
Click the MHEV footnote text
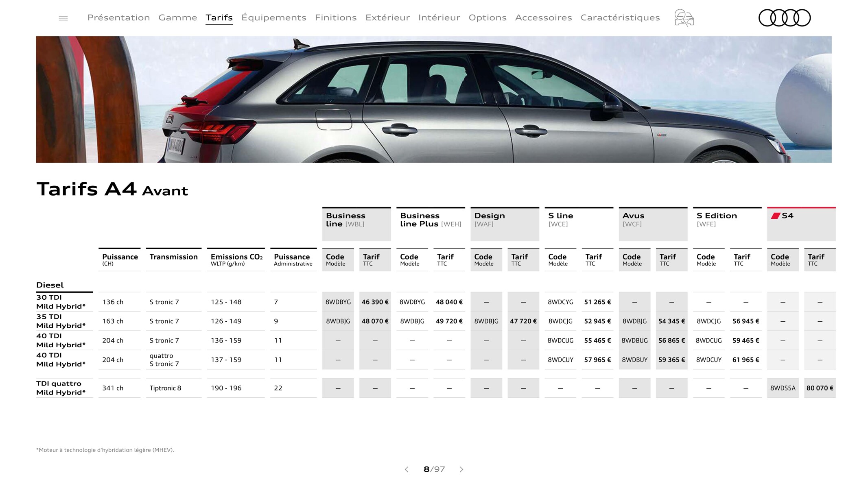tap(105, 450)
